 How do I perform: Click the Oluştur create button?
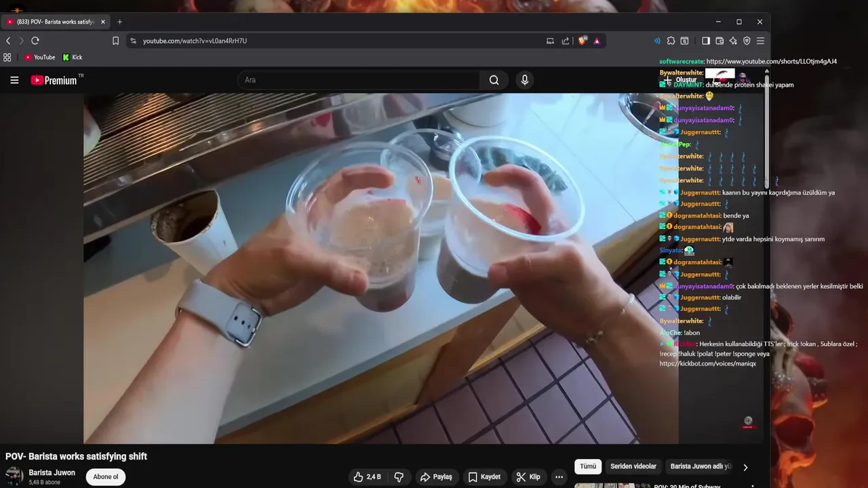(x=680, y=80)
